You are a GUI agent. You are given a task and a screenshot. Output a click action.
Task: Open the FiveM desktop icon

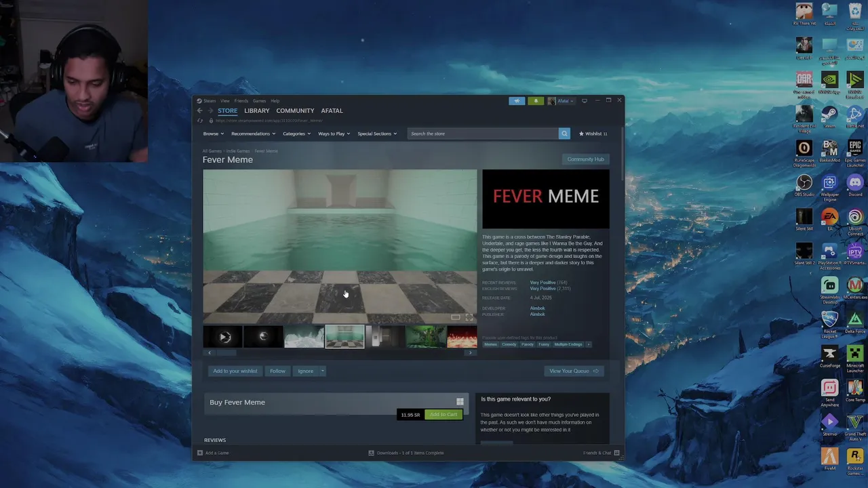point(829,459)
